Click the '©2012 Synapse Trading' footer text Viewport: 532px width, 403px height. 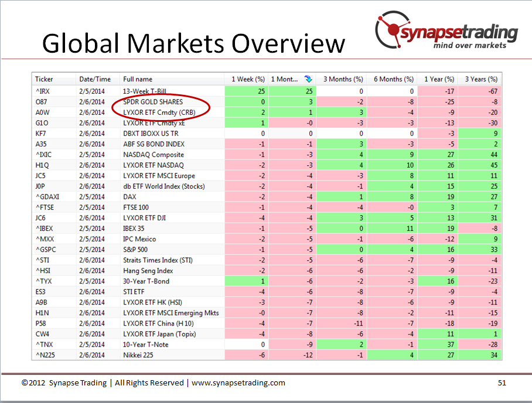(64, 383)
